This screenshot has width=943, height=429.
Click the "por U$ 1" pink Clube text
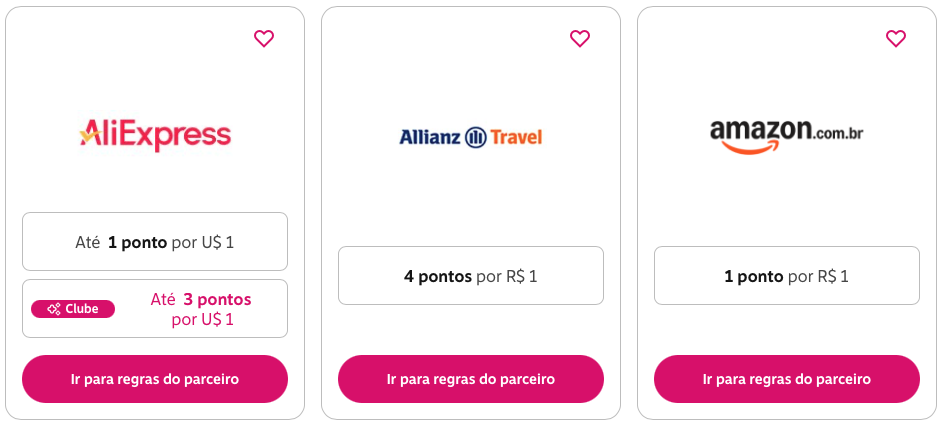coord(202,320)
